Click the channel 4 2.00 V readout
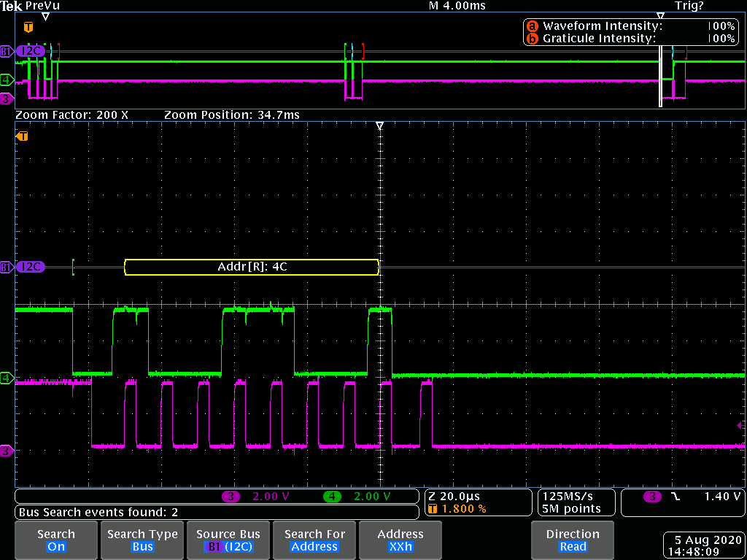Image resolution: width=747 pixels, height=560 pixels. click(357, 496)
